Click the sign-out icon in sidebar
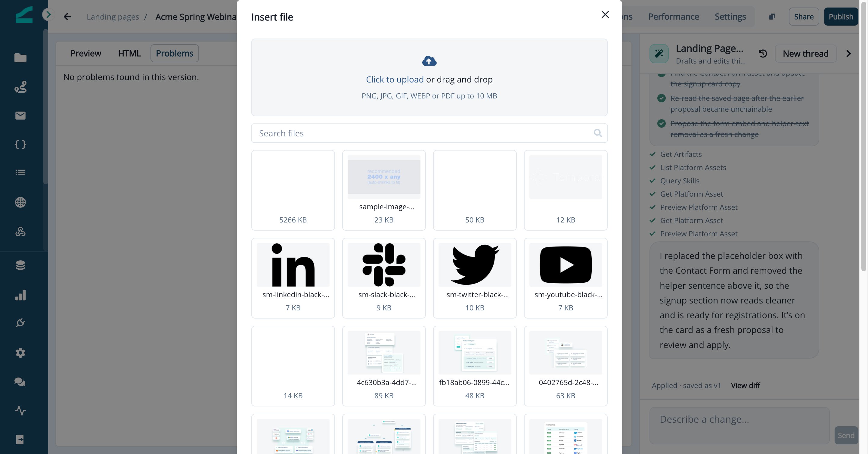 [20, 440]
